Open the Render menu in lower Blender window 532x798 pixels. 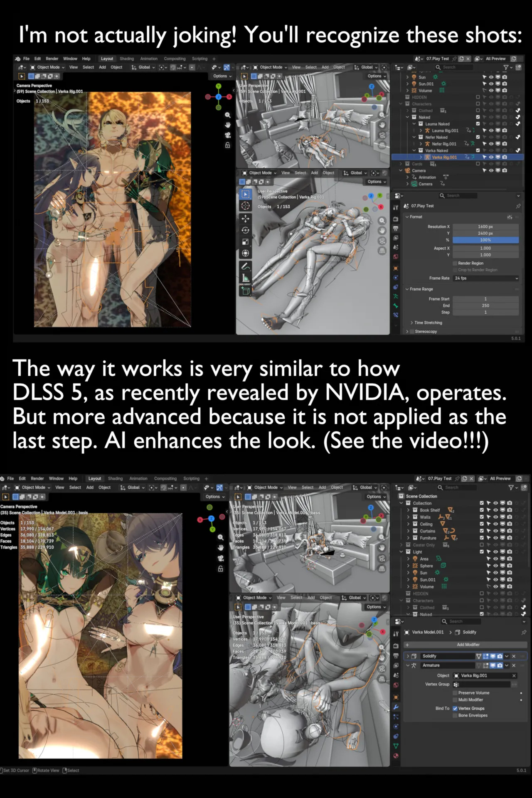(x=37, y=478)
